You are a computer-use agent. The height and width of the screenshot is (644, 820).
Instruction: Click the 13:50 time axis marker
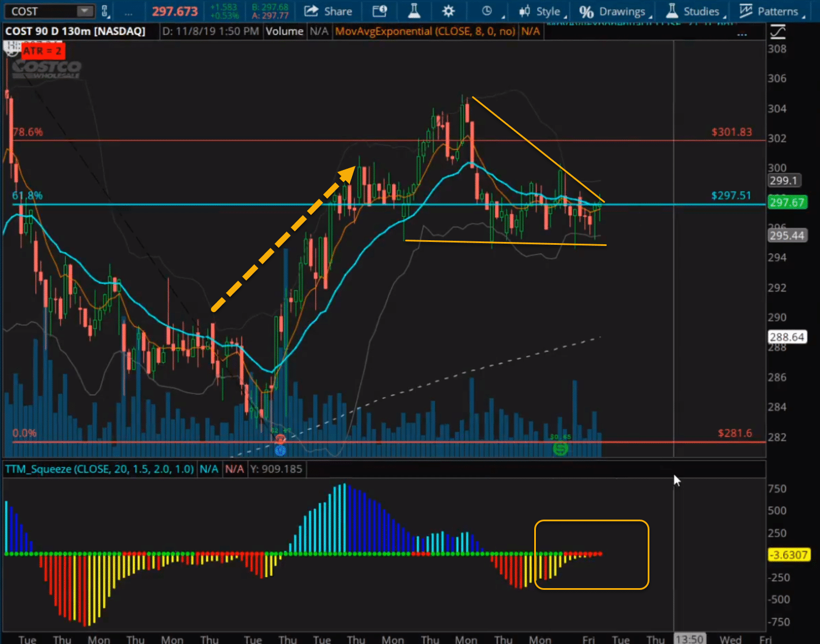pos(689,639)
